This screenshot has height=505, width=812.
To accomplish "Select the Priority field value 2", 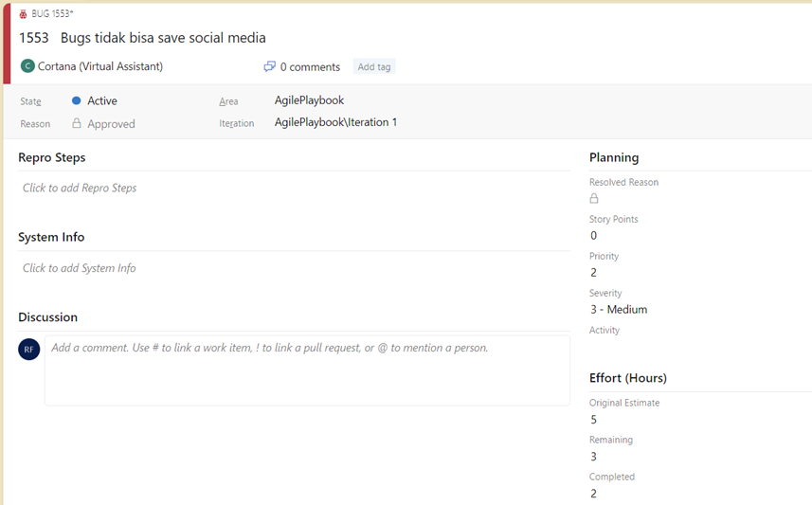I will pos(593,273).
